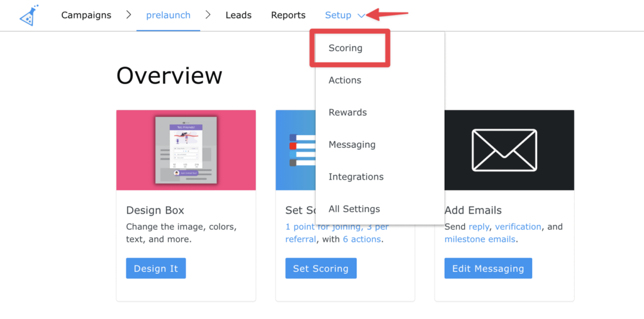Choose Messaging from Setup menu
The height and width of the screenshot is (319, 644).
(352, 144)
